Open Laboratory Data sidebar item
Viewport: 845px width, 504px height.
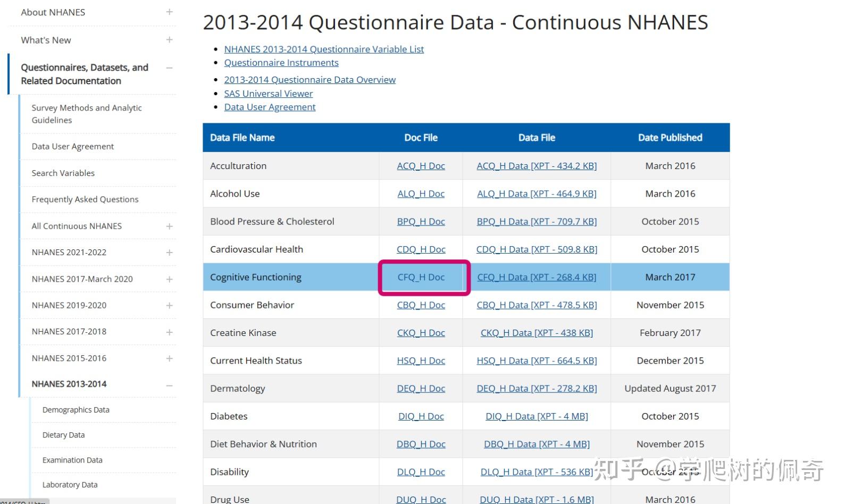point(70,485)
